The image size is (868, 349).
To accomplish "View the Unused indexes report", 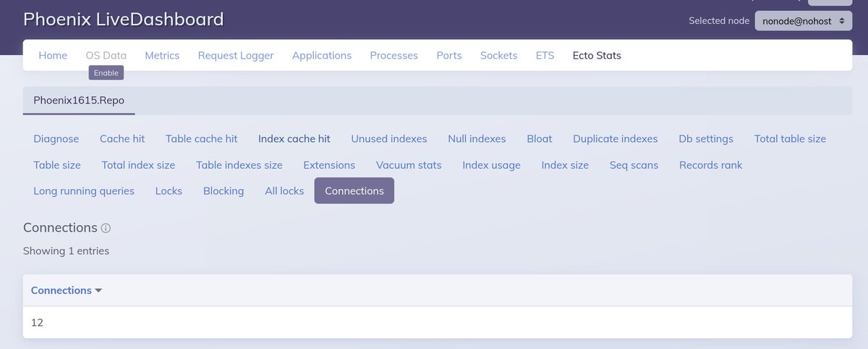I will click(x=389, y=138).
